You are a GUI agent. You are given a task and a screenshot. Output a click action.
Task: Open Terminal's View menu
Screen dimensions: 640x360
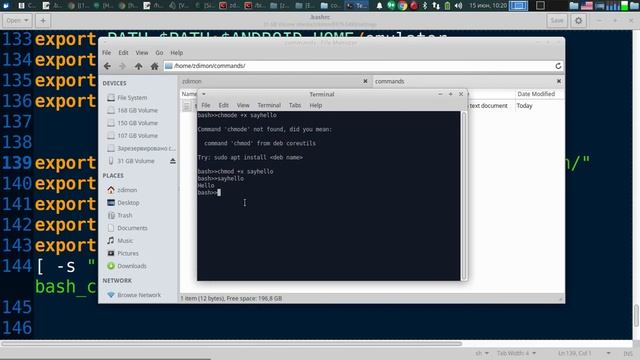(x=243, y=105)
